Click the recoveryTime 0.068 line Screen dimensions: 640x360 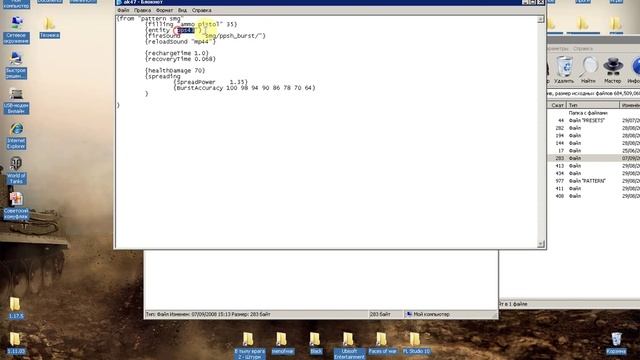tap(180, 59)
